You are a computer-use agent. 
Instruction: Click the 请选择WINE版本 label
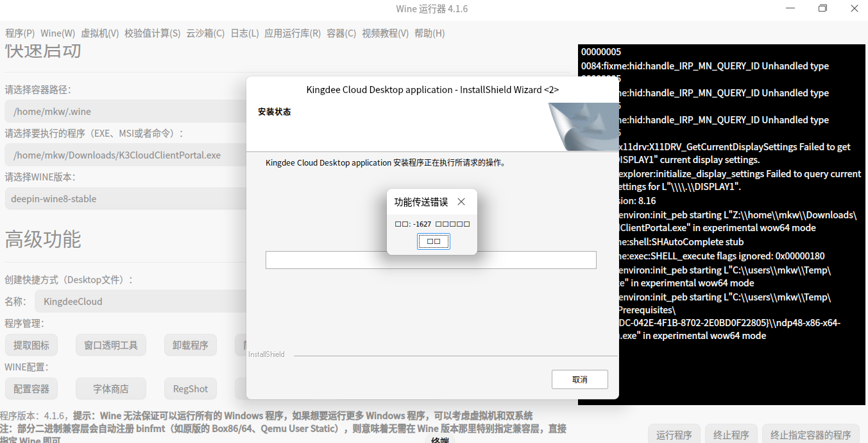[x=40, y=177]
